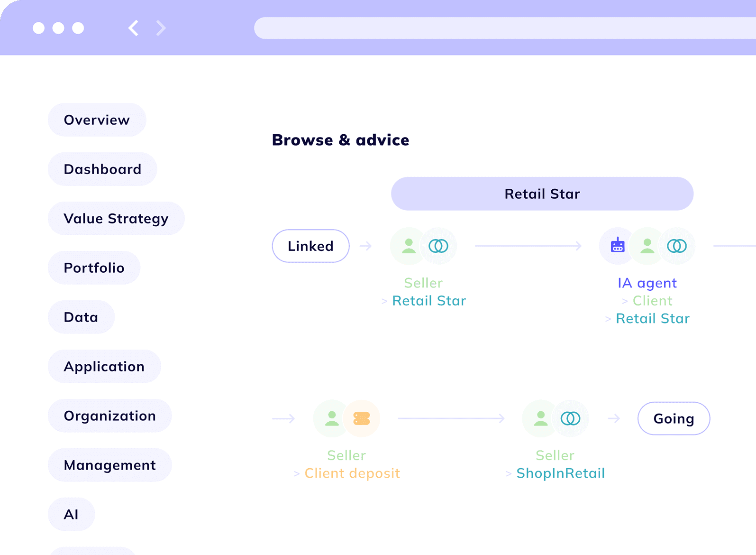Focus the browser address bar
Screen dimensions: 756x555
click(505, 28)
